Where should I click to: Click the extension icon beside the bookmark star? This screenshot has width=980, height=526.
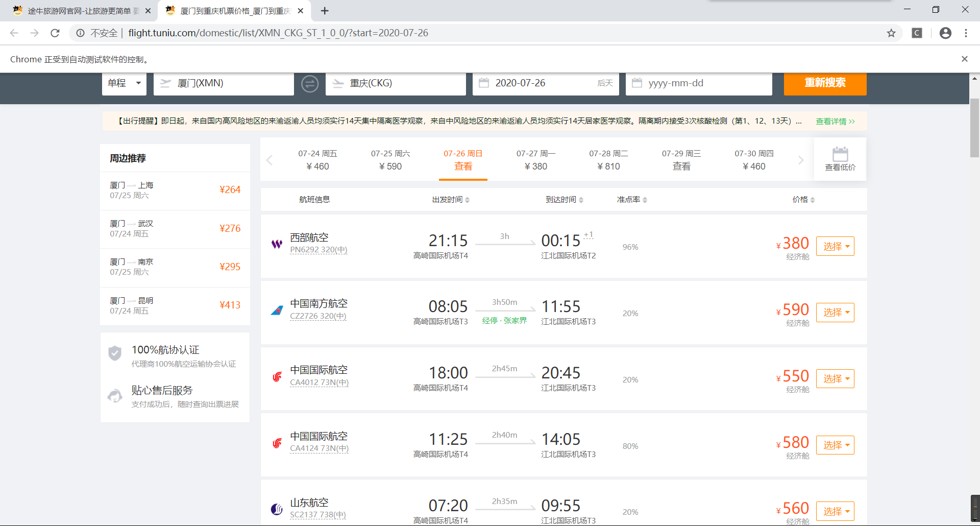(917, 33)
